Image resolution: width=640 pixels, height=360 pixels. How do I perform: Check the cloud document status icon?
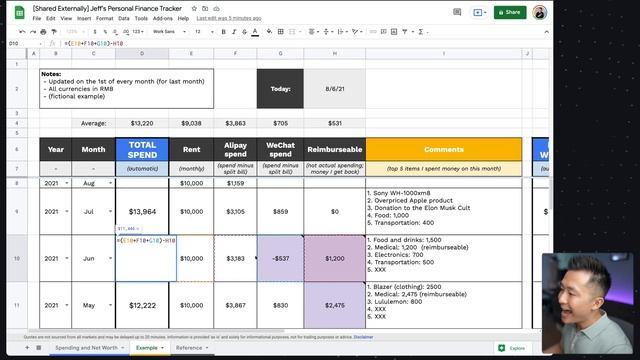[216, 9]
